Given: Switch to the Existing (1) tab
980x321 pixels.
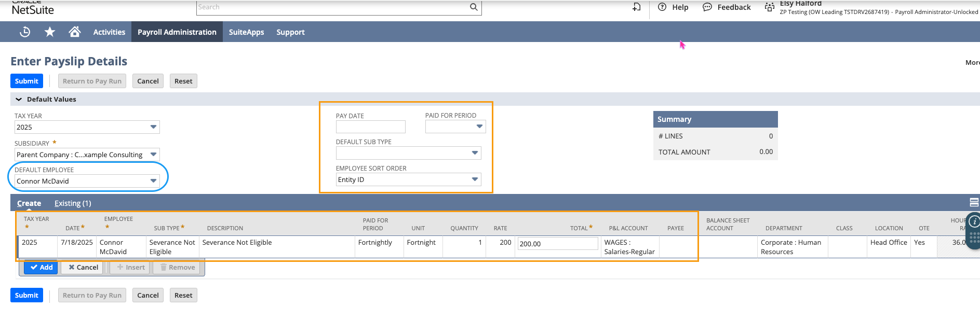Looking at the screenshot, I should pyautogui.click(x=73, y=203).
